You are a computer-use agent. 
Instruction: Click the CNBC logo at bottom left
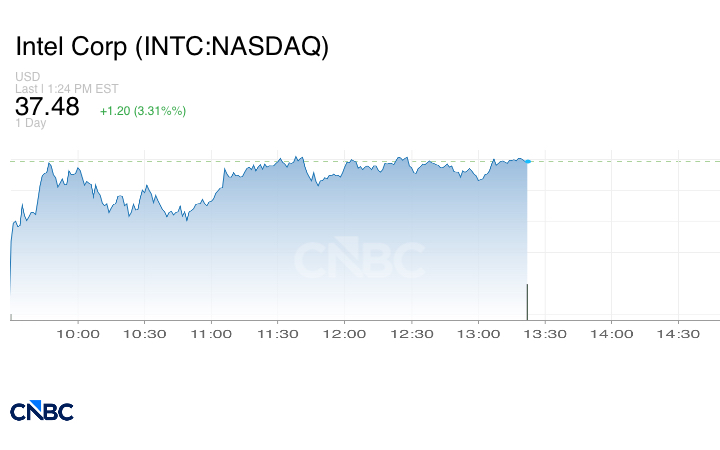pos(42,410)
